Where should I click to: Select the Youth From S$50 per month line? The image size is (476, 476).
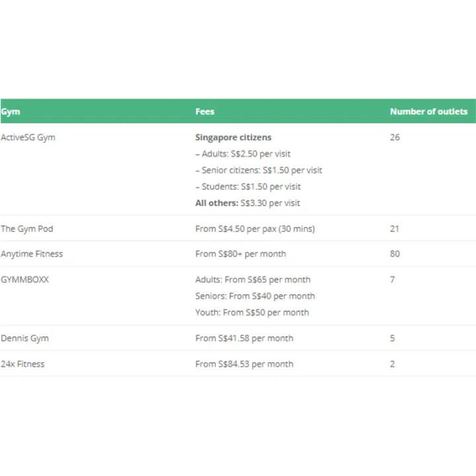click(252, 312)
